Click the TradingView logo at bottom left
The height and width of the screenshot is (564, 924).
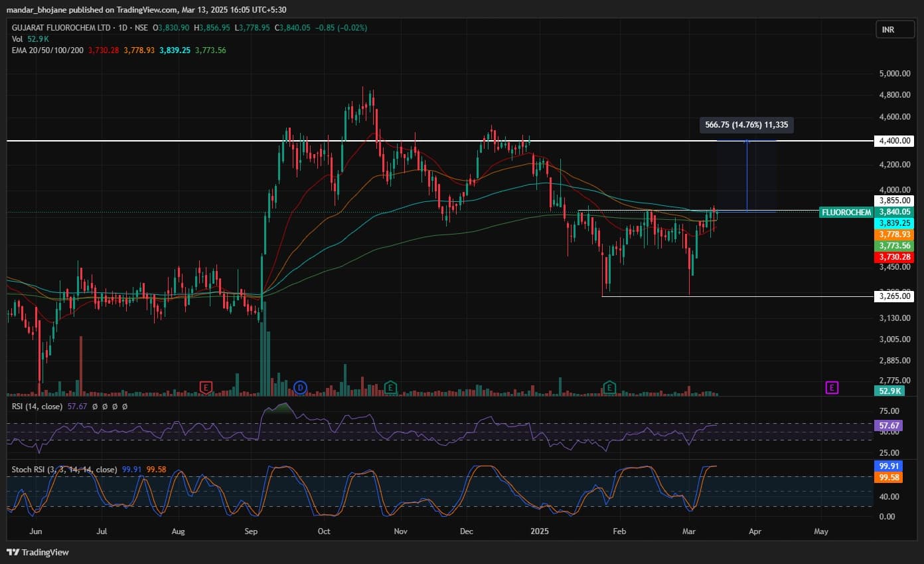pos(38,552)
